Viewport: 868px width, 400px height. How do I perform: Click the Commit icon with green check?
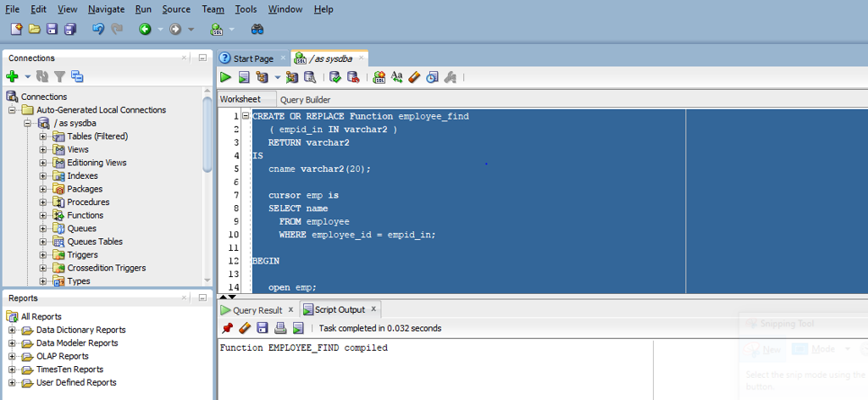334,77
